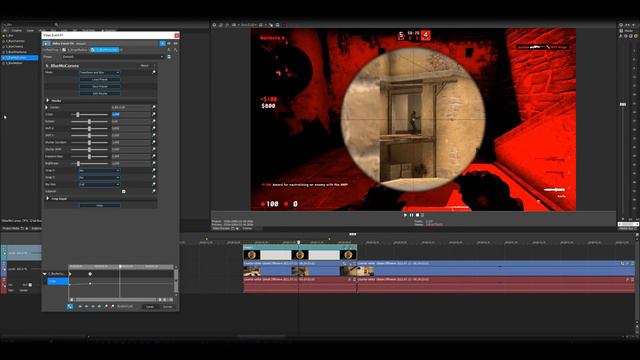Click the Curves button
Image resolution: width=640 pixels, height=360 pixels.
(167, 307)
